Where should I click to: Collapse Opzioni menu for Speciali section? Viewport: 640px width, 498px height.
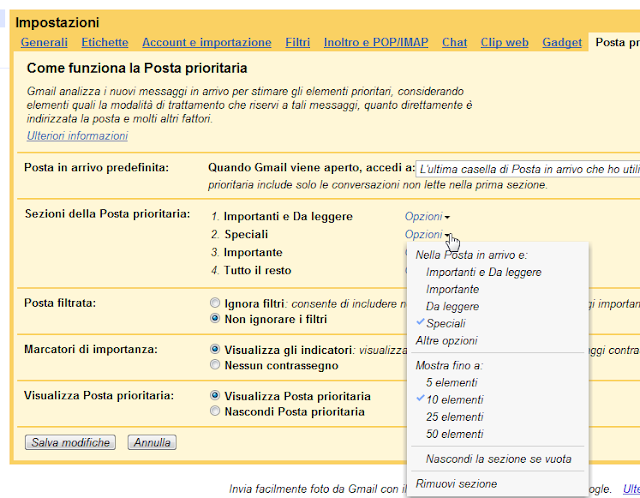427,234
